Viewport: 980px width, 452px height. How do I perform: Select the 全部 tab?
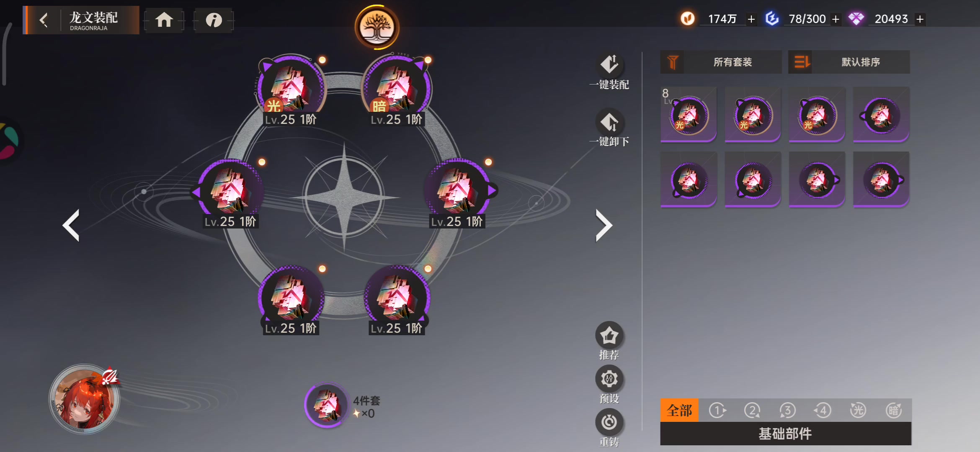tap(679, 410)
